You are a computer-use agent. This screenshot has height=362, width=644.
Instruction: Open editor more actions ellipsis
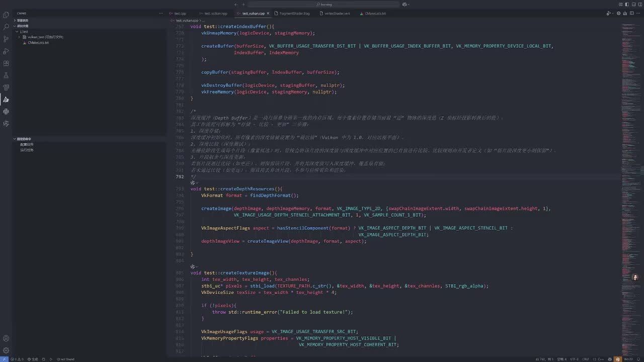click(638, 13)
